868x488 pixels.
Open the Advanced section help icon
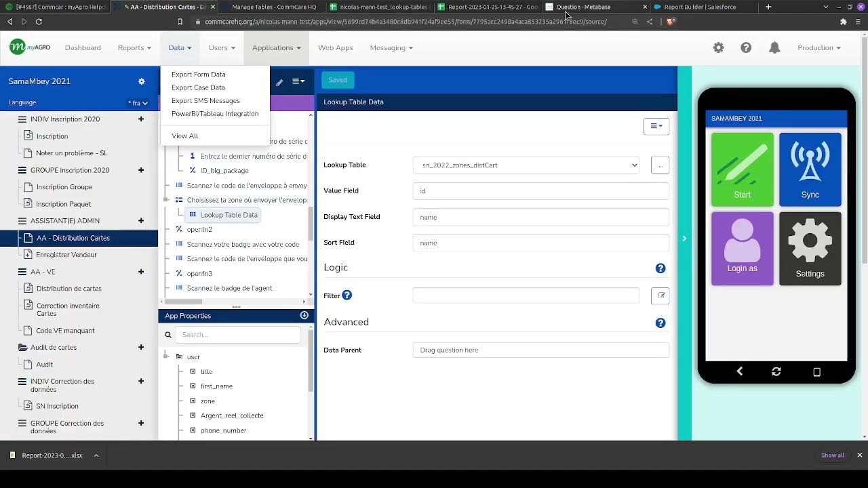click(x=660, y=323)
